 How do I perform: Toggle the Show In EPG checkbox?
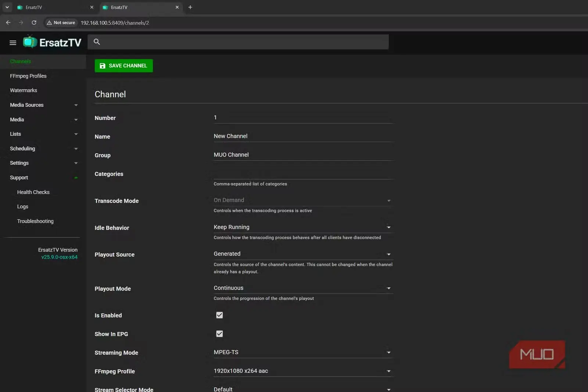[219, 334]
